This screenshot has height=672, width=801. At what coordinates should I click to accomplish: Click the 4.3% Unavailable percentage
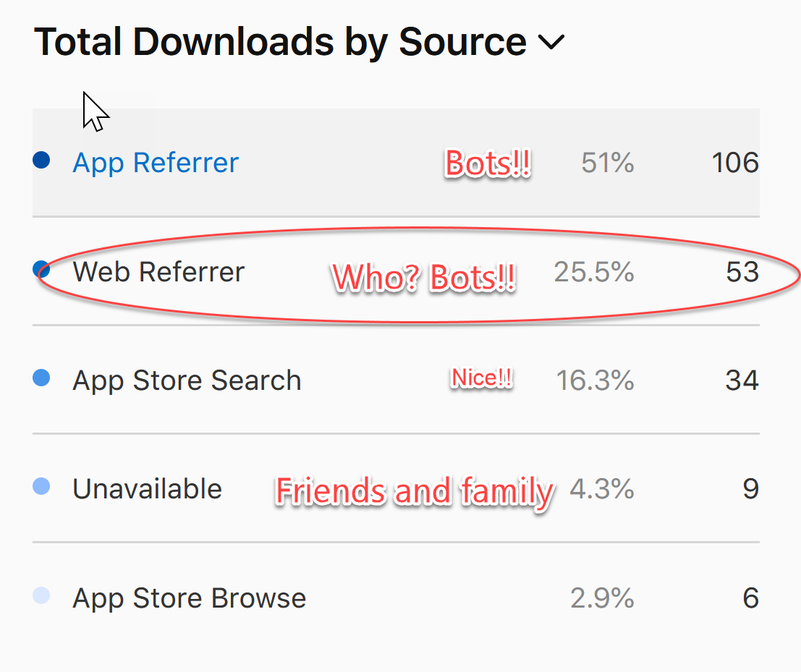[601, 489]
